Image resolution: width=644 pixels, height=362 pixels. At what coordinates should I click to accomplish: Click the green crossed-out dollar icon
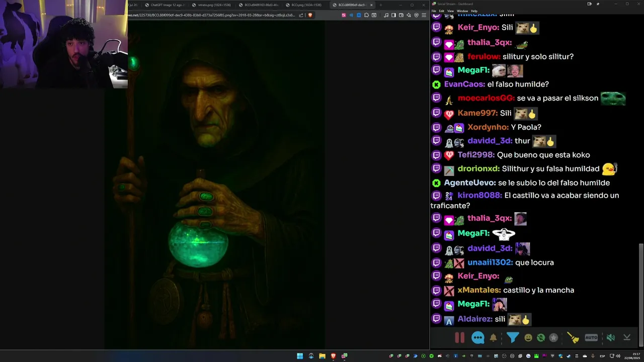tap(541, 338)
